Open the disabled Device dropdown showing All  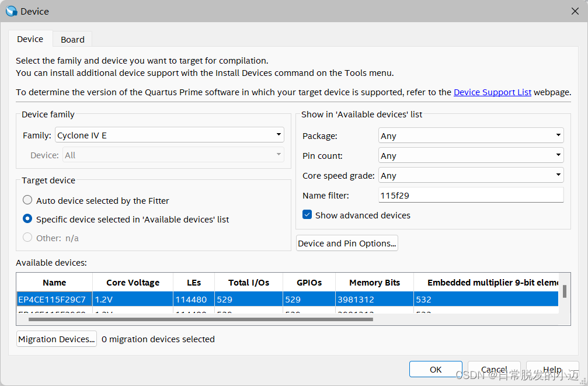click(173, 155)
